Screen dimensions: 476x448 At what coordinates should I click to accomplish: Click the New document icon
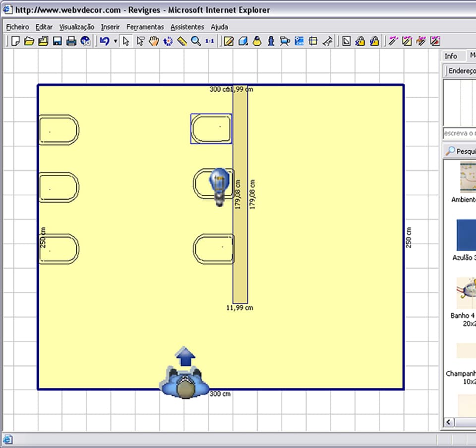click(15, 41)
